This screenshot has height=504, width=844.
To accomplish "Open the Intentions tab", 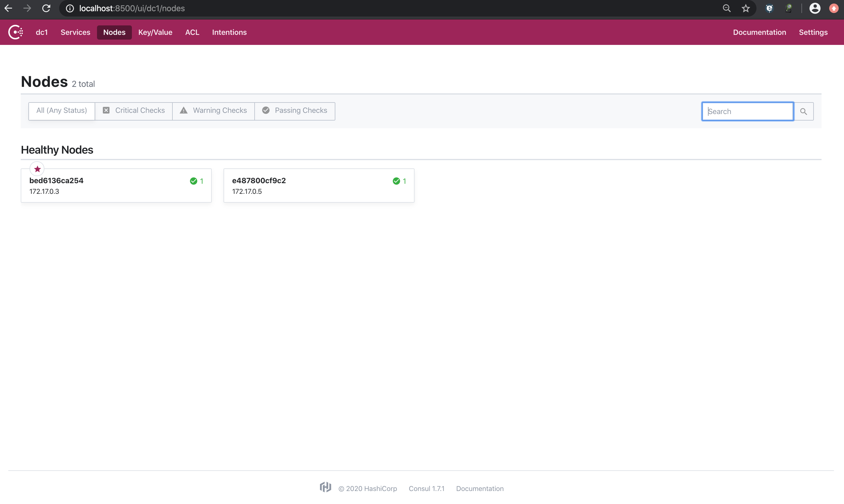I will 229,32.
